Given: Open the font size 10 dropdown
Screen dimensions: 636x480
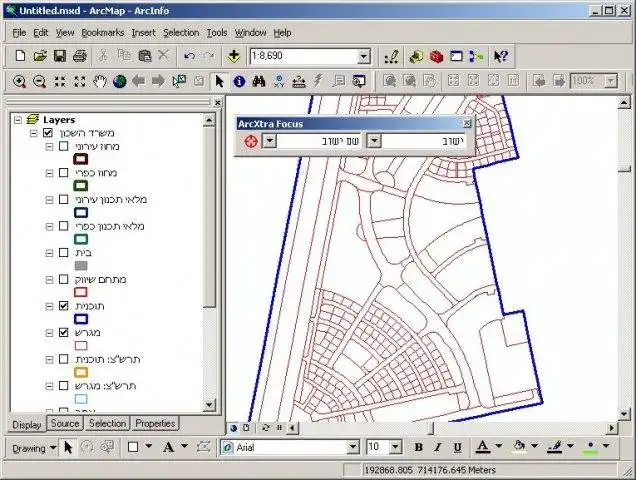Looking at the screenshot, I should coord(395,448).
